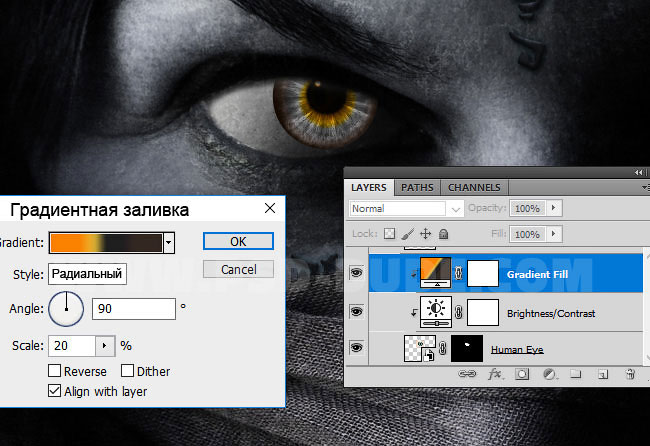Switch to the Channels tab
650x446 pixels.
coord(474,187)
